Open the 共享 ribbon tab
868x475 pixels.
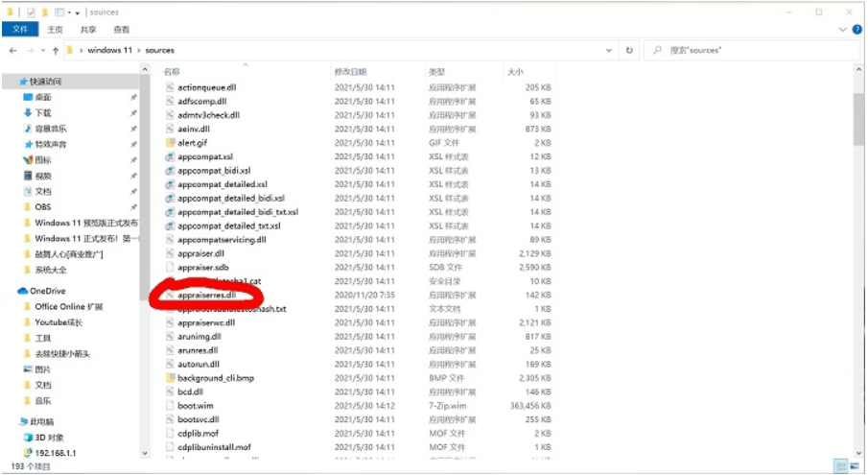(x=88, y=30)
